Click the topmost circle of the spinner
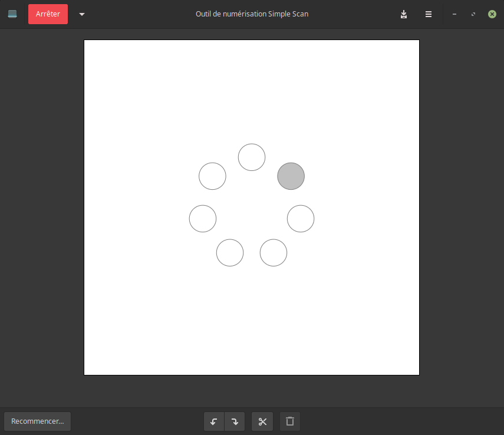Image resolution: width=504 pixels, height=435 pixels. point(252,157)
